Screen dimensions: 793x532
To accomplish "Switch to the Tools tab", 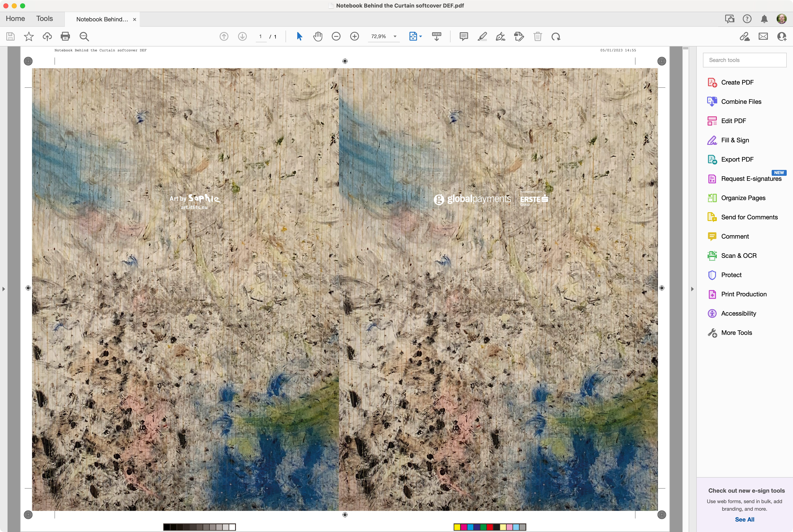I will [44, 19].
